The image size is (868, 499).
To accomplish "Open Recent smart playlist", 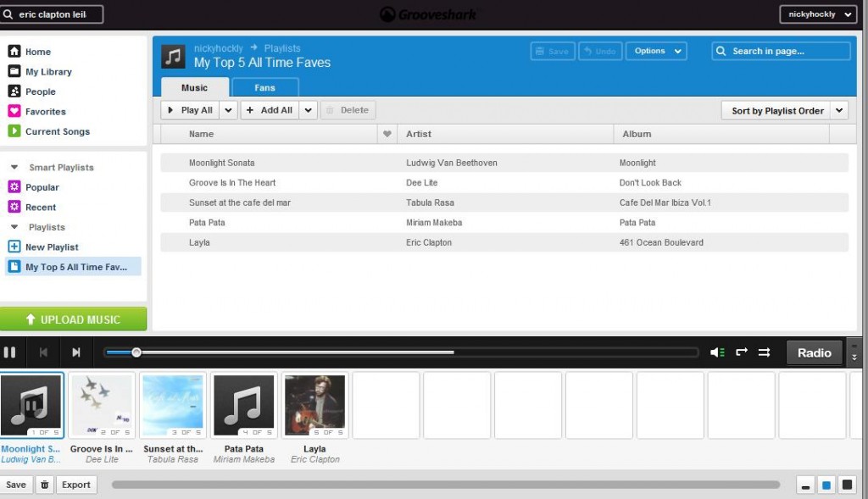I will coord(32,207).
